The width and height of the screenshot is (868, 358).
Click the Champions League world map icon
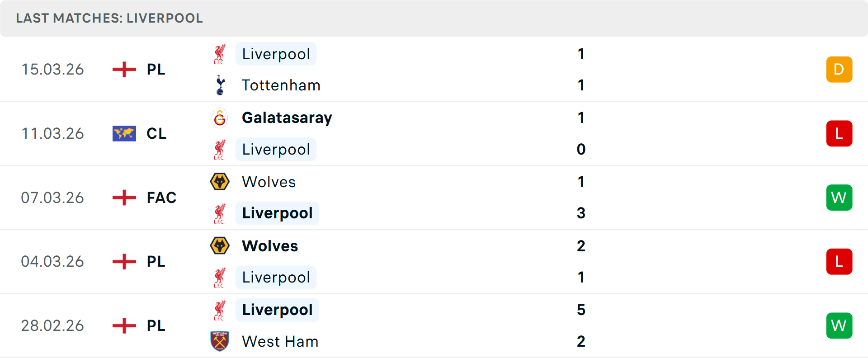click(x=123, y=133)
